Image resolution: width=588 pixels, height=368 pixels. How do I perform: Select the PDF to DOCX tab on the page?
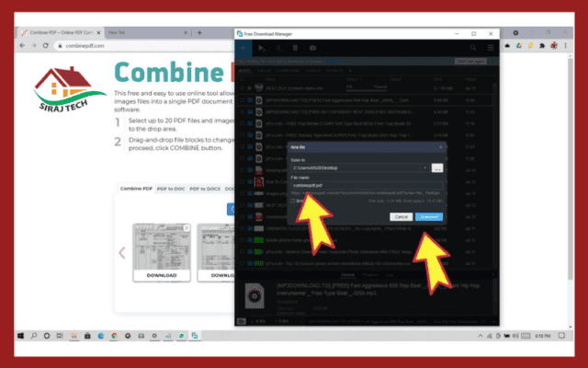coord(205,189)
